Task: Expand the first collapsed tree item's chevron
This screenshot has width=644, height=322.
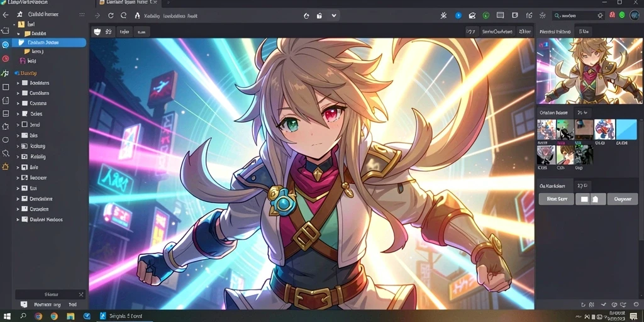Action: (18, 82)
